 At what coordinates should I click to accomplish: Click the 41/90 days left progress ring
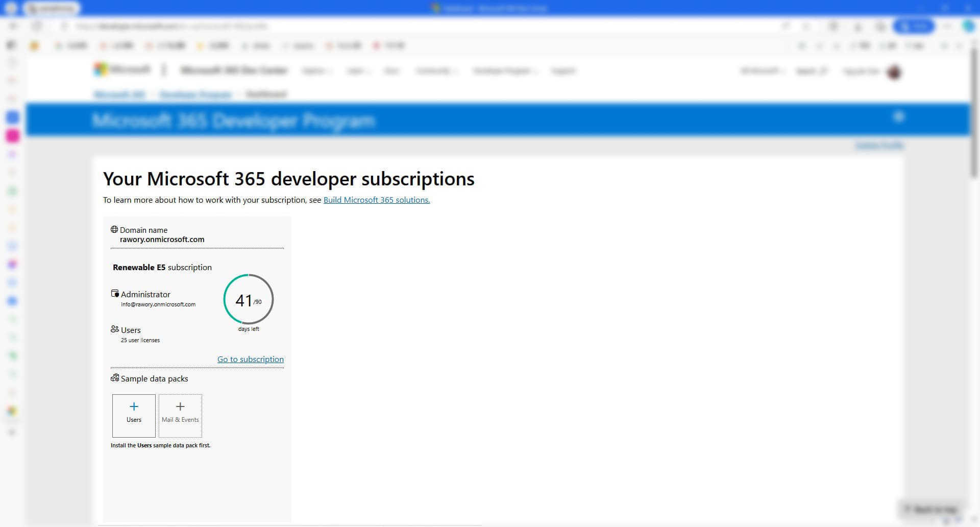(249, 299)
